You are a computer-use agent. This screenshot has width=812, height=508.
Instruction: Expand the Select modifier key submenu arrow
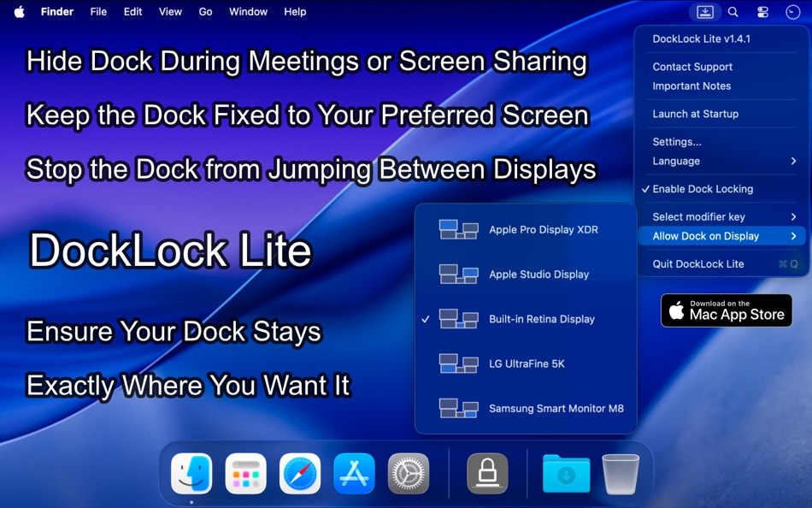coord(793,216)
